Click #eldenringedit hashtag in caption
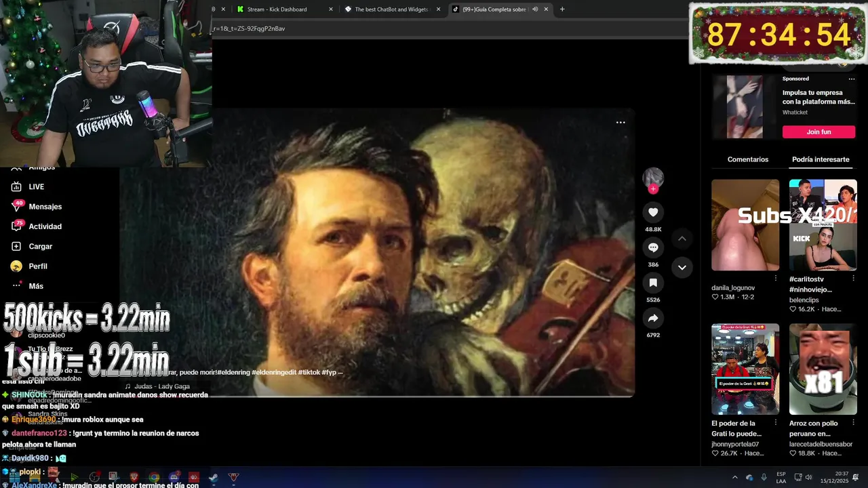The image size is (868, 488). coord(275,373)
